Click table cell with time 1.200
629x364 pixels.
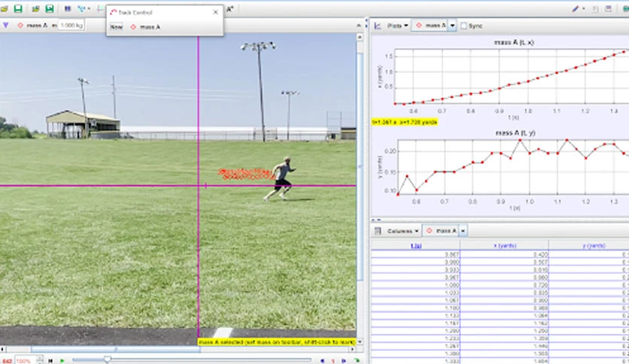coord(415,331)
